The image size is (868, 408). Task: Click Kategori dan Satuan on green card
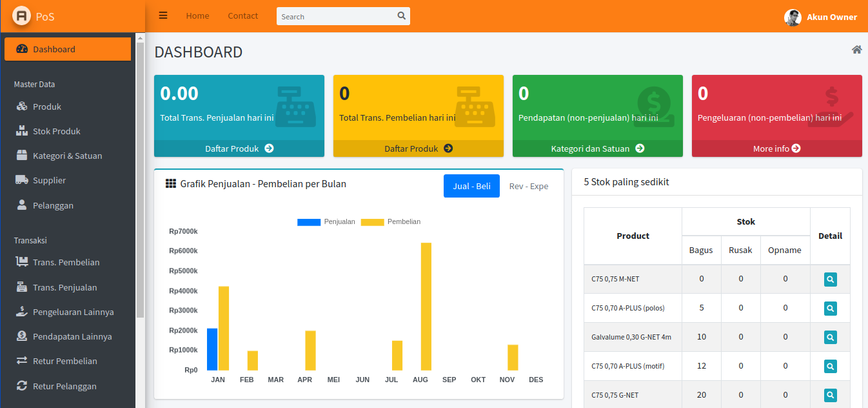598,148
